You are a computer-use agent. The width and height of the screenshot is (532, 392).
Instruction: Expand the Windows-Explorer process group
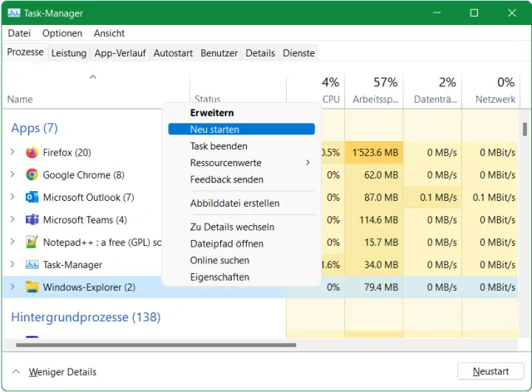tap(12, 287)
